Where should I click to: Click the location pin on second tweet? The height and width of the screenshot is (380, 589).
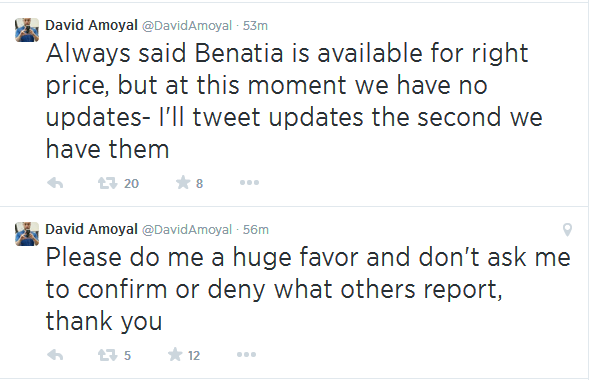(567, 229)
